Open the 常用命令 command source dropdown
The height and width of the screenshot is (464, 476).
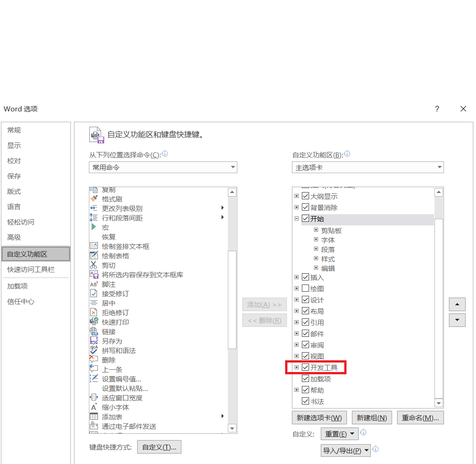(x=163, y=167)
